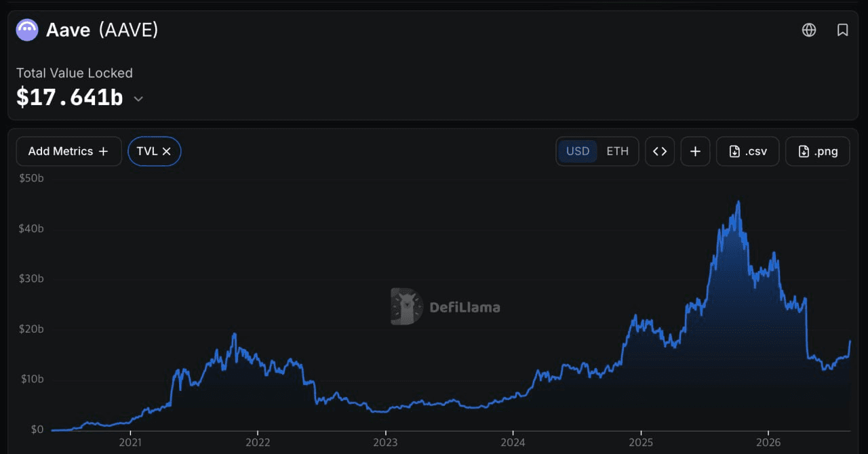Viewport: 868px width, 454px height.
Task: Remove the TVL metric chip
Action: tap(166, 151)
